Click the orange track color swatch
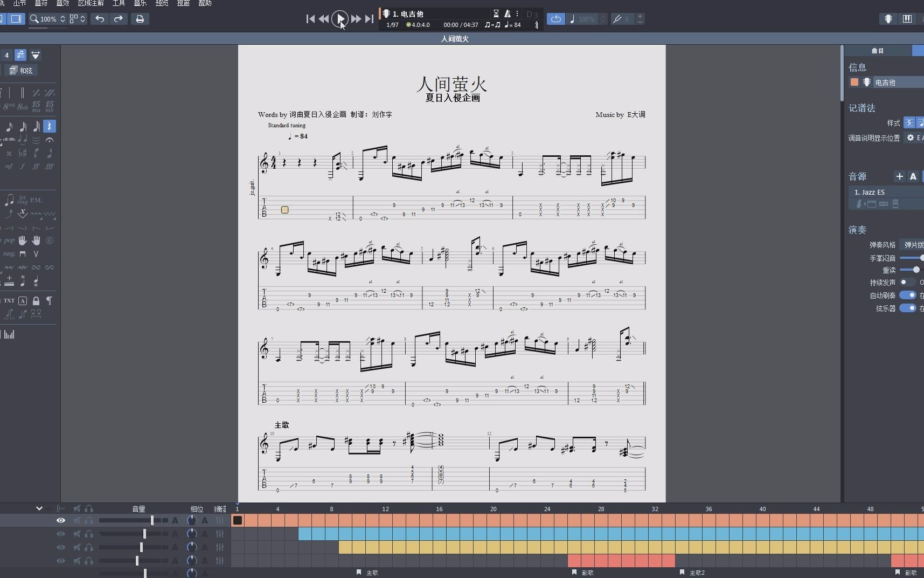Viewport: 924px width, 578px height. click(854, 82)
